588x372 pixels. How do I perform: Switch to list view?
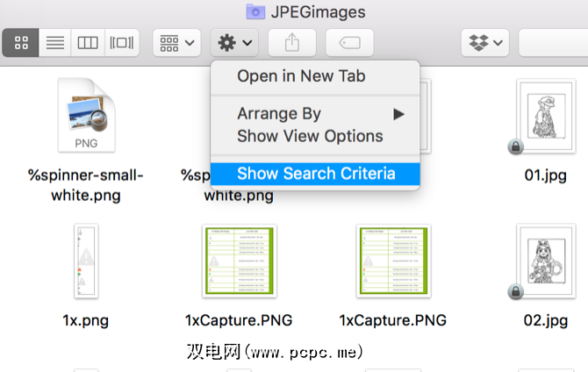[x=54, y=42]
